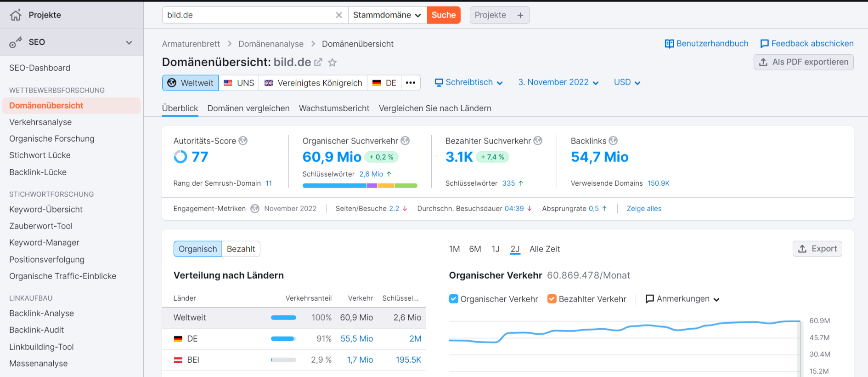Select the 6M time range

475,249
